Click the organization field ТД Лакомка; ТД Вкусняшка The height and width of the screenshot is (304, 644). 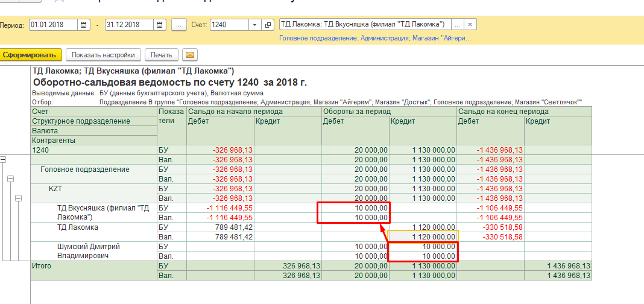365,25
